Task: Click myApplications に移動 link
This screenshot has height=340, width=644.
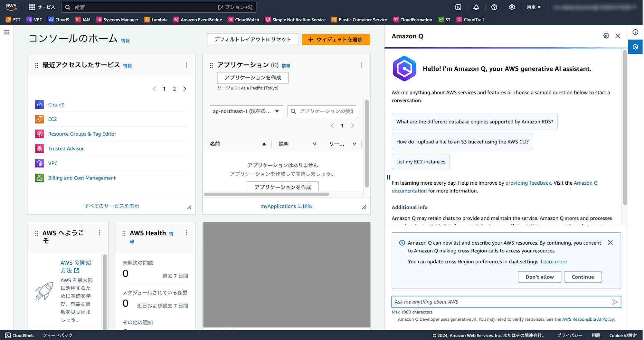Action: [286, 206]
